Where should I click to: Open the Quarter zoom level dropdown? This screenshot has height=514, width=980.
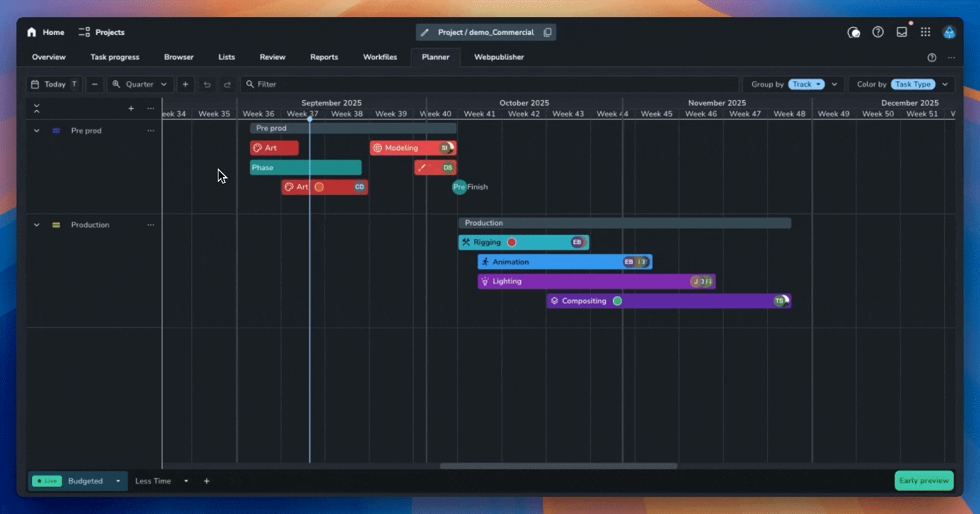pyautogui.click(x=139, y=84)
